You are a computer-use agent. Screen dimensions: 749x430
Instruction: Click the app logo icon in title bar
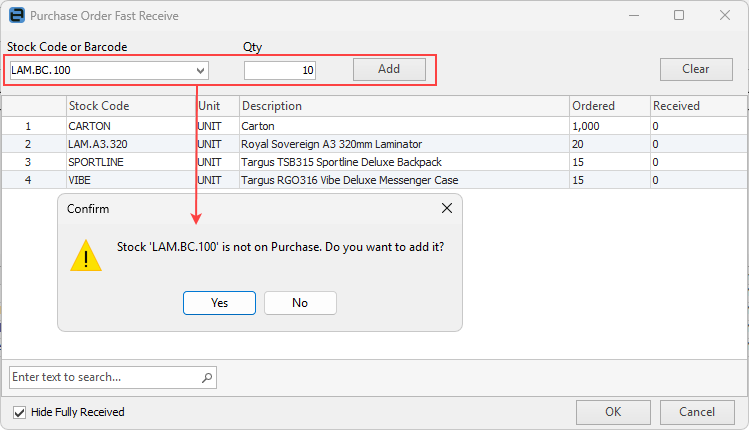click(15, 16)
